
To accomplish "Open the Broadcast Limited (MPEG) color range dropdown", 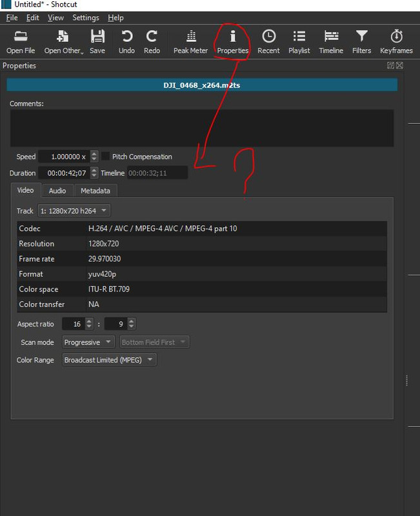I will 110,360.
